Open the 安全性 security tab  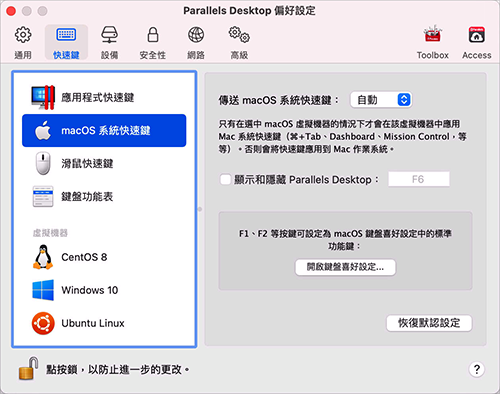click(x=153, y=43)
